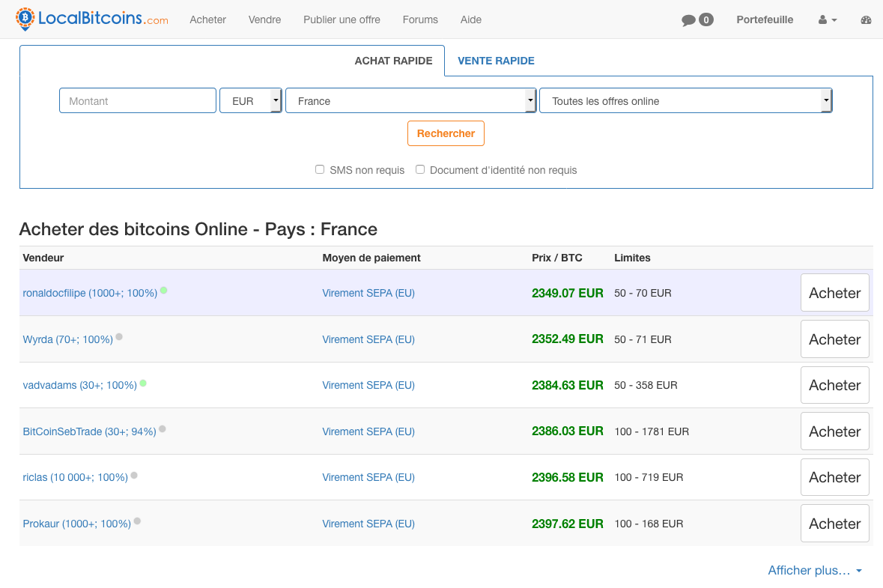
Task: Click the message count badge showing 0
Action: pos(706,19)
